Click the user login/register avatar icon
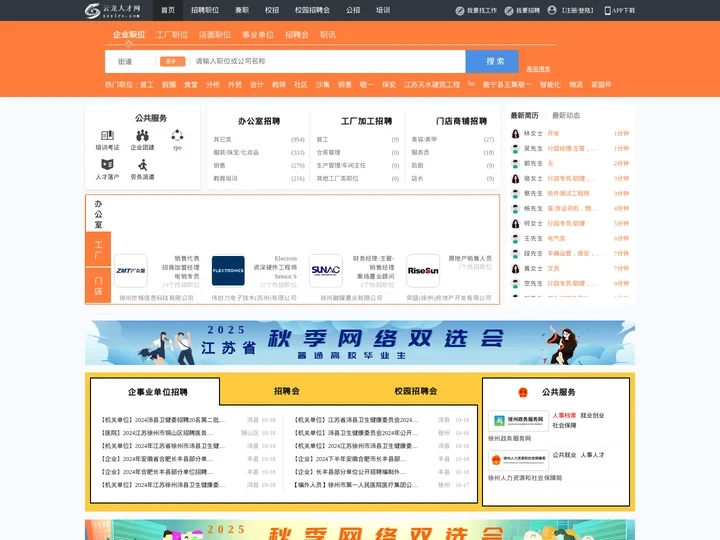Image resolution: width=720 pixels, height=540 pixels. [552, 10]
